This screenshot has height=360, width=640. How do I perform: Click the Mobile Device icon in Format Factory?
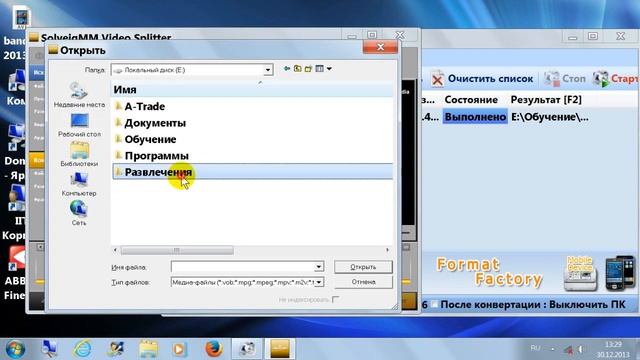[580, 273]
